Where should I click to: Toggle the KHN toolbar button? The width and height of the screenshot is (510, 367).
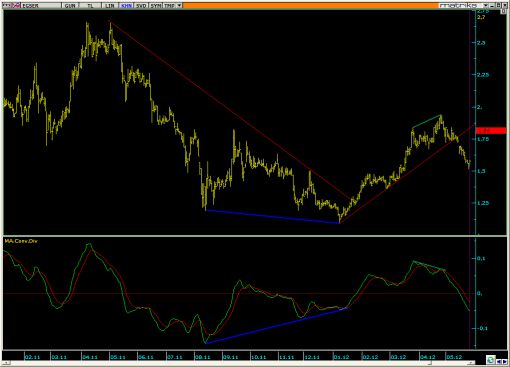point(126,6)
